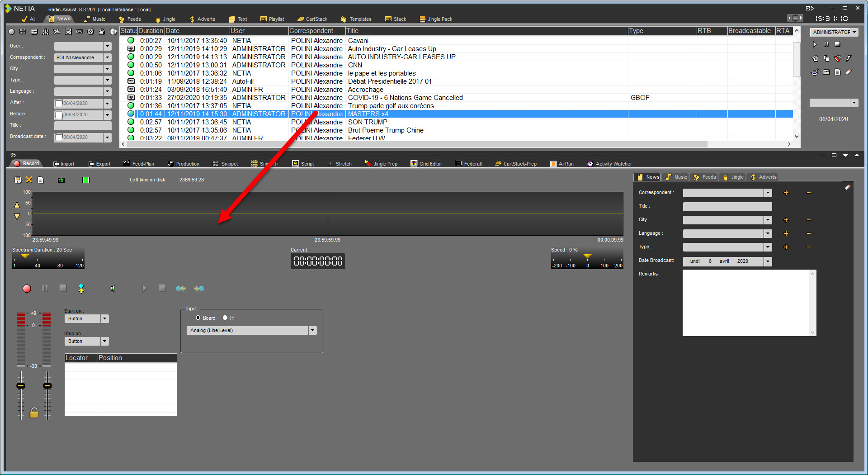
Task: Click the padlock icon between the faders
Action: pyautogui.click(x=34, y=413)
